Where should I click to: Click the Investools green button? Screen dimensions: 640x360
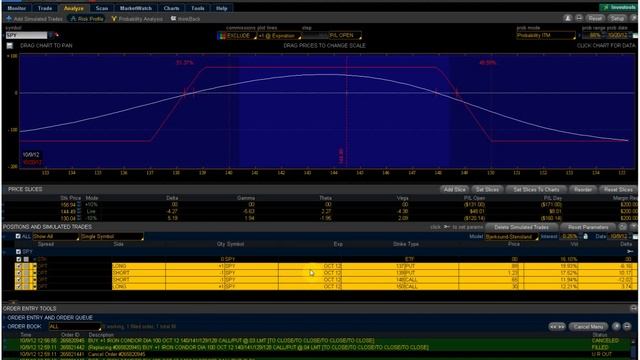(x=619, y=7)
